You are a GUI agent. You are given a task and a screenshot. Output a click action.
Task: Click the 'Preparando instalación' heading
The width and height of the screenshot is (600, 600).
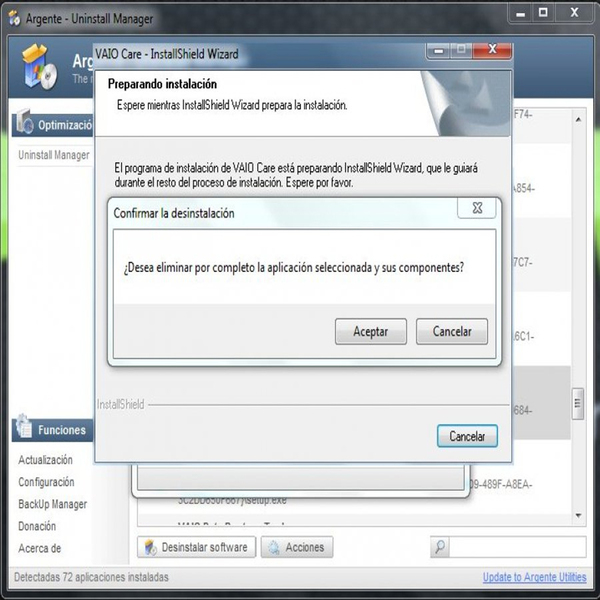(x=162, y=84)
